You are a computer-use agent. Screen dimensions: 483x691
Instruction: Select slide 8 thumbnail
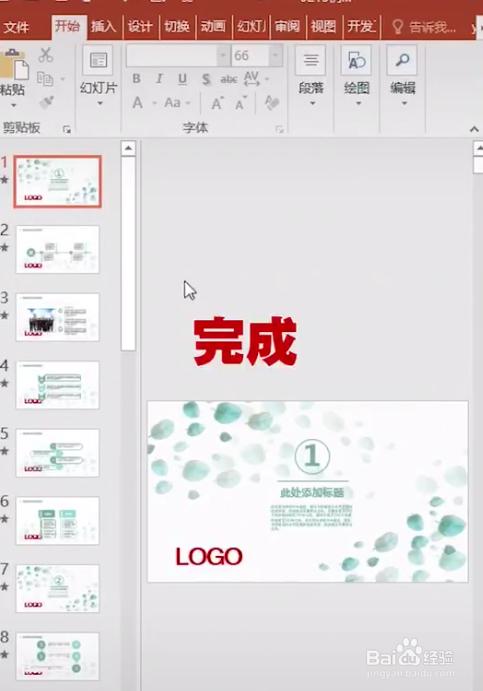[58, 656]
